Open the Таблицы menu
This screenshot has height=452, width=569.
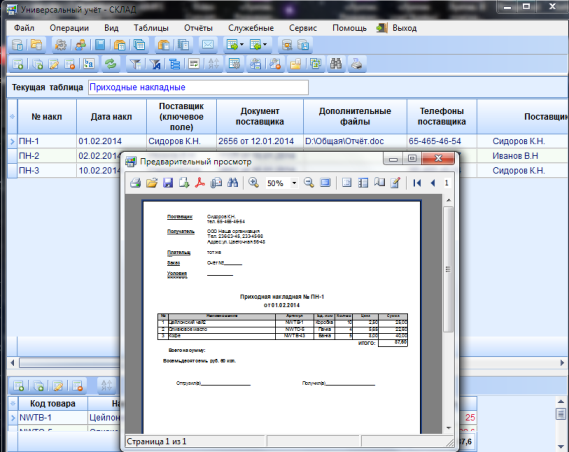[151, 28]
